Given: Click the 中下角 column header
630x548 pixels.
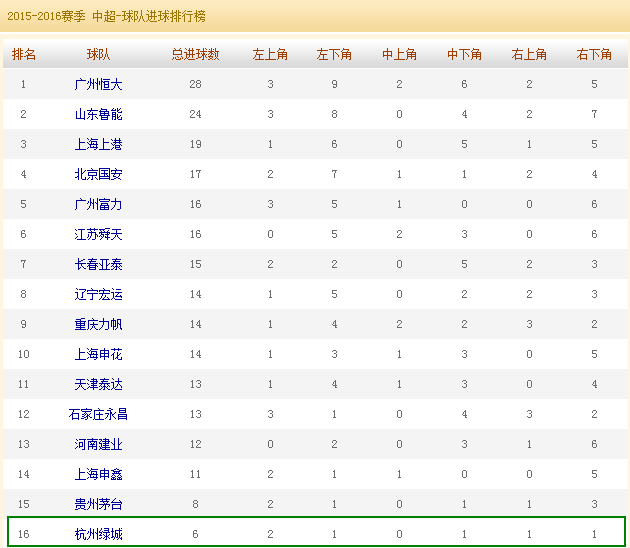Looking at the screenshot, I should click(x=464, y=54).
